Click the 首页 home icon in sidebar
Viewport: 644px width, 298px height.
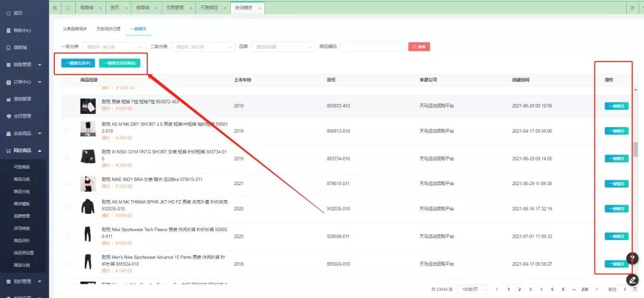[x=8, y=13]
